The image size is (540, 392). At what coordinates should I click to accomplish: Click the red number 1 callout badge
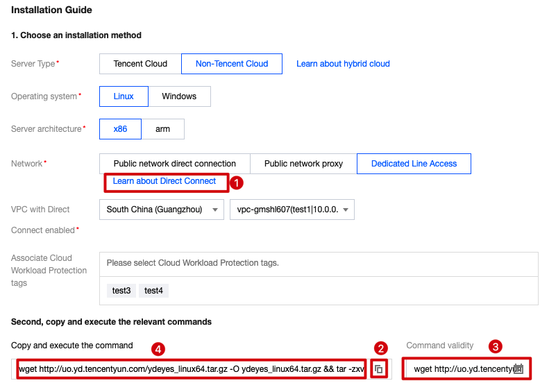tap(237, 182)
